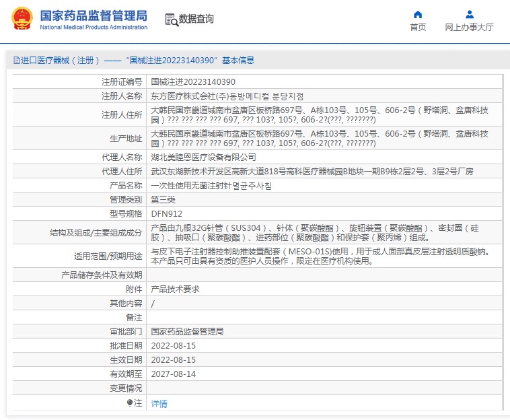Open the 网上办事大厅 link
The width and height of the screenshot is (510, 420).
pos(469,28)
